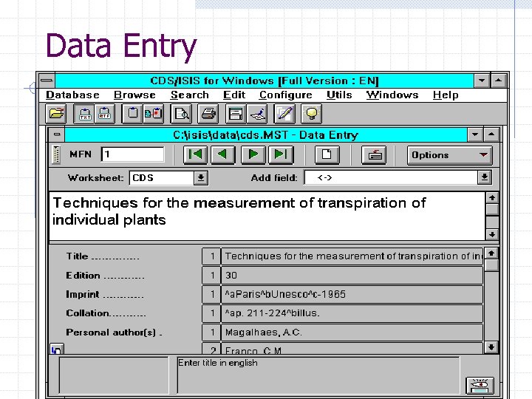This screenshot has height=399, width=532.
Task: Go to first record button
Action: [x=195, y=154]
